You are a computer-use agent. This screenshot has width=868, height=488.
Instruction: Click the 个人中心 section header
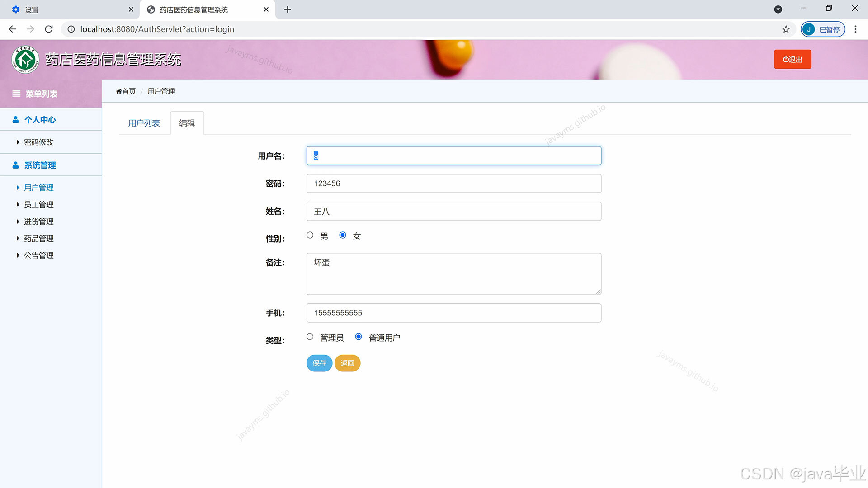[x=40, y=120]
